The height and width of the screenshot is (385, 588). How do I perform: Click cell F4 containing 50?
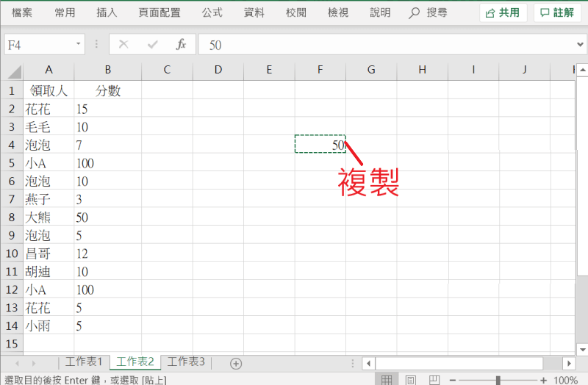click(x=320, y=145)
